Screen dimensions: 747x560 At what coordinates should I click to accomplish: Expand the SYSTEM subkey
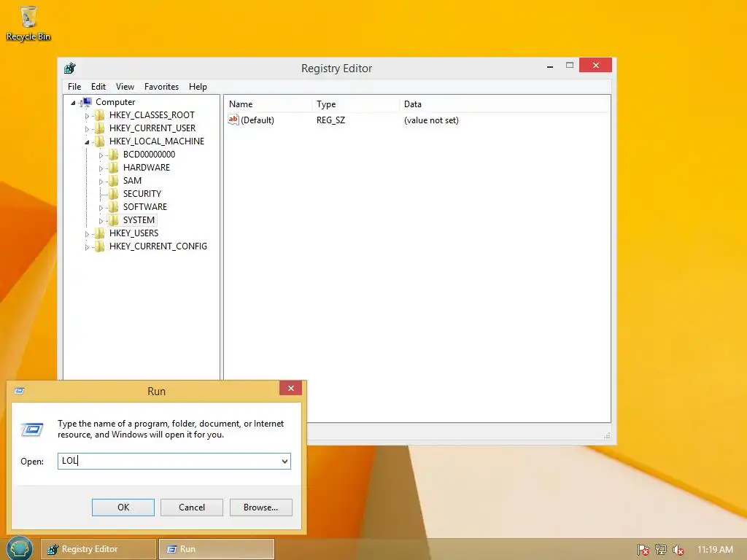[x=101, y=221]
